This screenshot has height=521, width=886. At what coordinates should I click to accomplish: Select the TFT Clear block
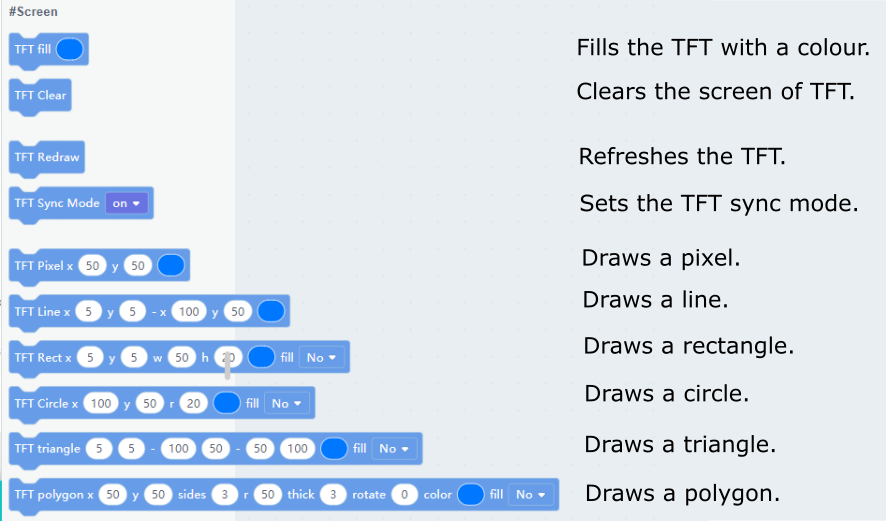[40, 96]
